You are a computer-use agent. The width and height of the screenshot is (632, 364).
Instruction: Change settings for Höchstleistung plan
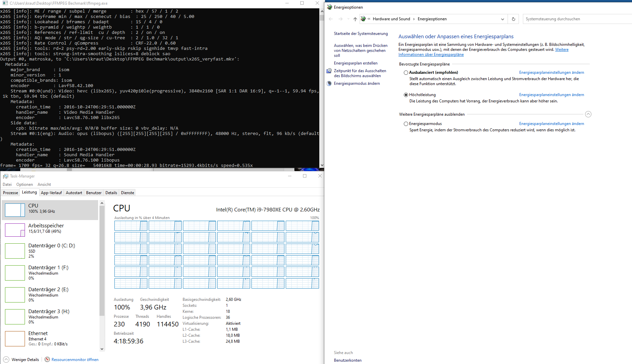point(552,95)
